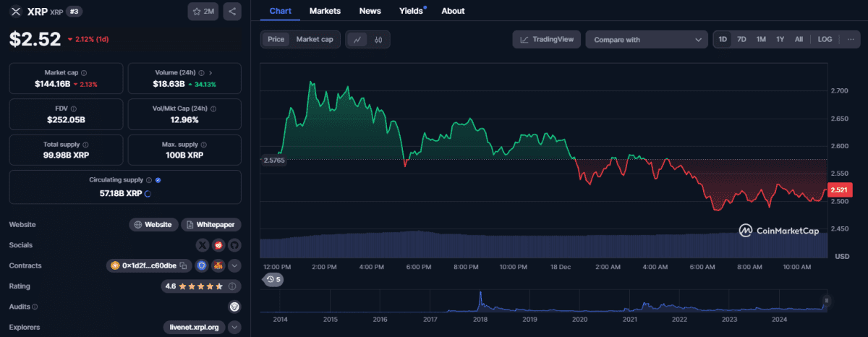Click the $2.52 price heading
Viewport: 868px width, 337px height.
click(35, 39)
